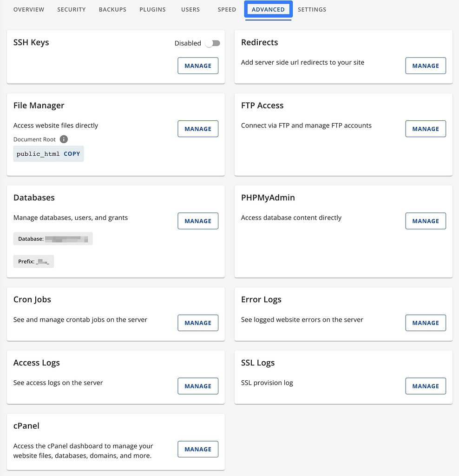The height and width of the screenshot is (476, 459).
Task: Manage Databases
Action: (x=198, y=221)
